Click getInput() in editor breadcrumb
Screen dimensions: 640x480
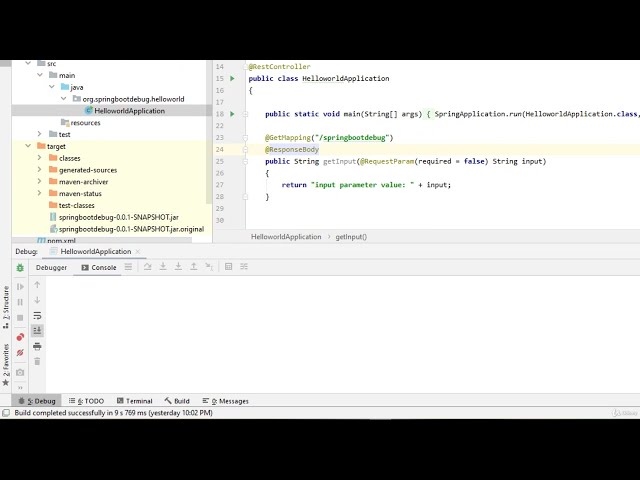[x=351, y=237]
